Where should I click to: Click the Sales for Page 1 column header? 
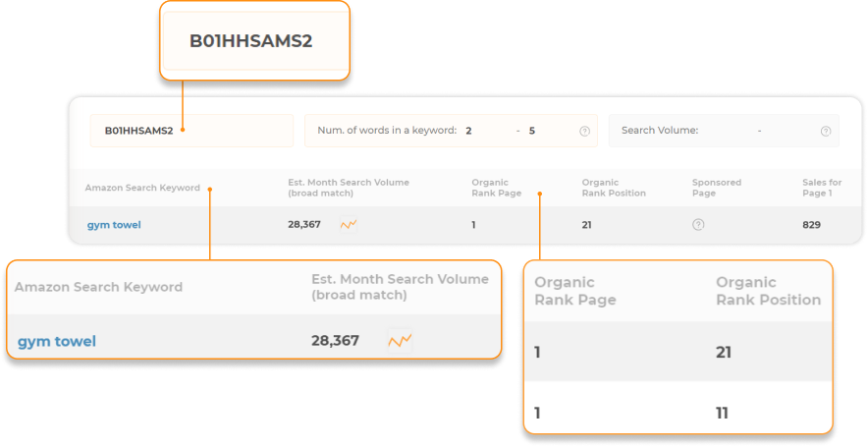coord(822,188)
